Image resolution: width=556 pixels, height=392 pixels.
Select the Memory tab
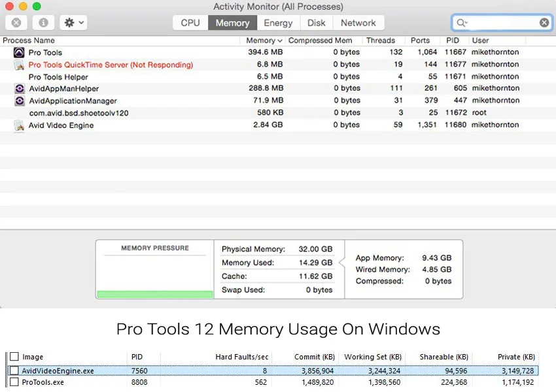(x=233, y=23)
